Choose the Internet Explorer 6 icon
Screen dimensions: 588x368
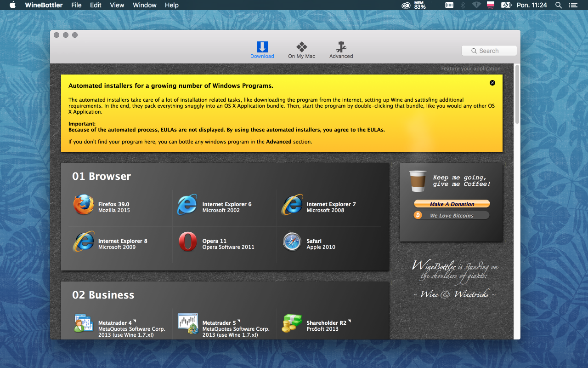click(187, 205)
